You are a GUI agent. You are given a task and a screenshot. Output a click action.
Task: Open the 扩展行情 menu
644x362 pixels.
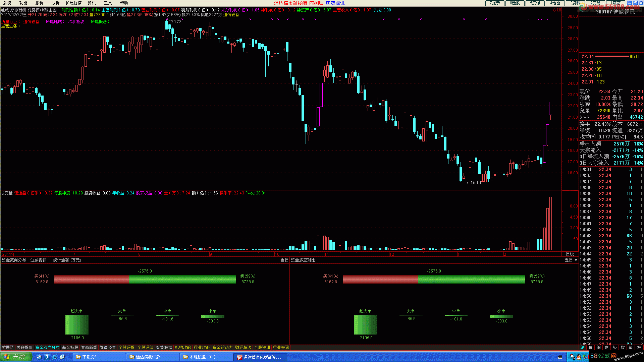coord(73,3)
